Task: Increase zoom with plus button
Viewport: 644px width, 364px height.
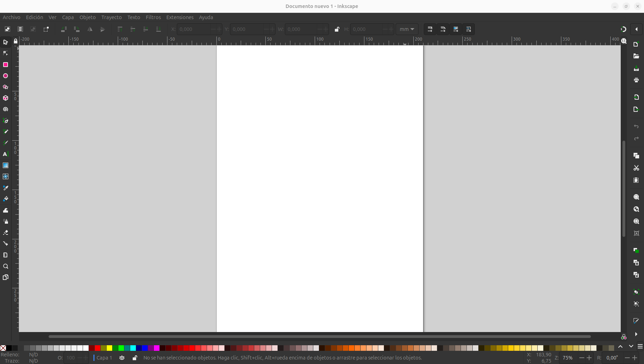Action: pyautogui.click(x=589, y=358)
